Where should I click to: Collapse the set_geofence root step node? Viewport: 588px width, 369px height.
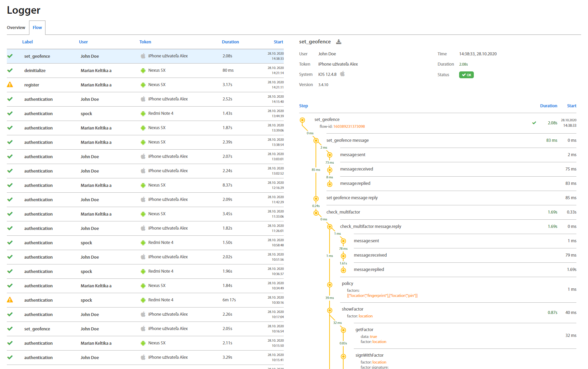tap(302, 120)
